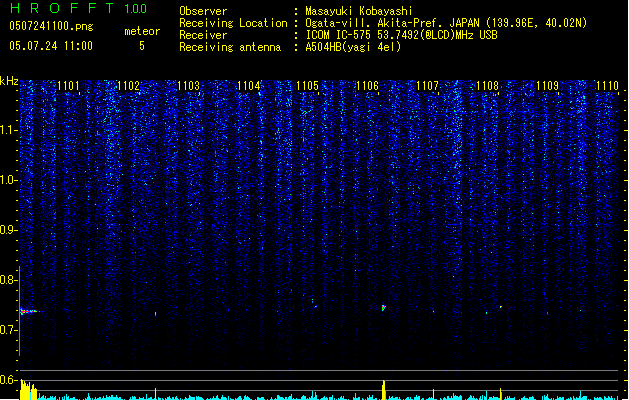
Task: Click the 1.1 frequency axis label
Action: coord(8,130)
